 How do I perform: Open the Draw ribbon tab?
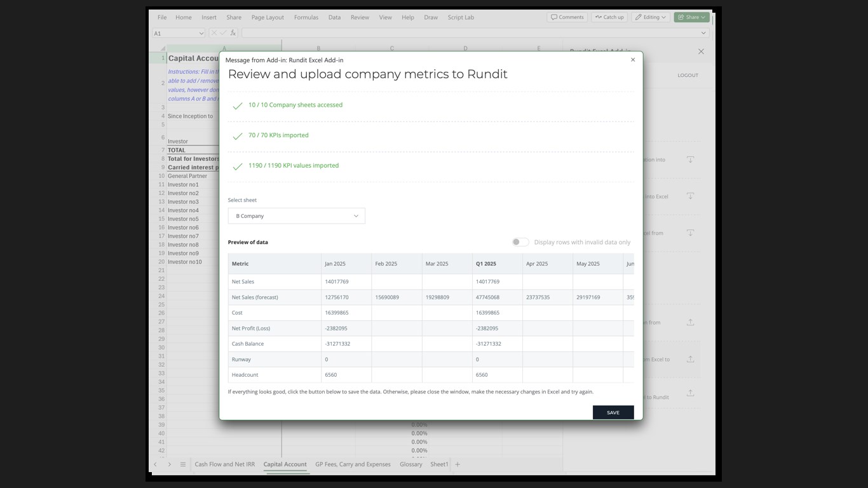[x=431, y=17]
